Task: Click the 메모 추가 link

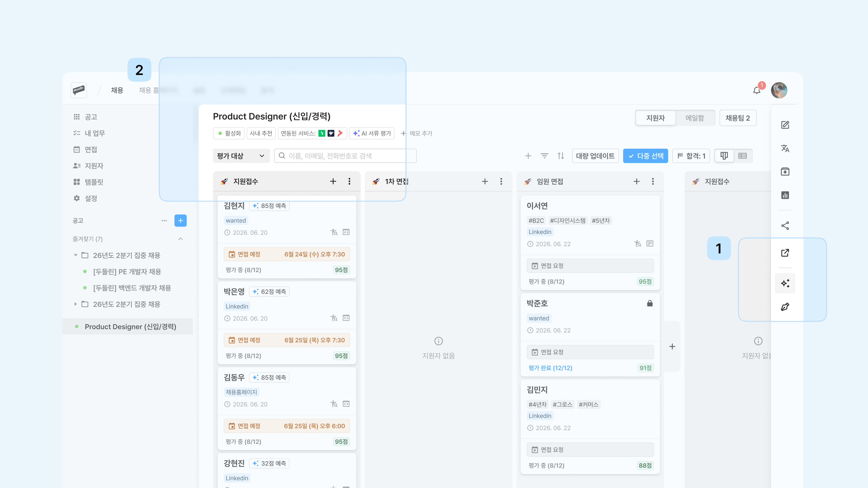Action: click(417, 133)
